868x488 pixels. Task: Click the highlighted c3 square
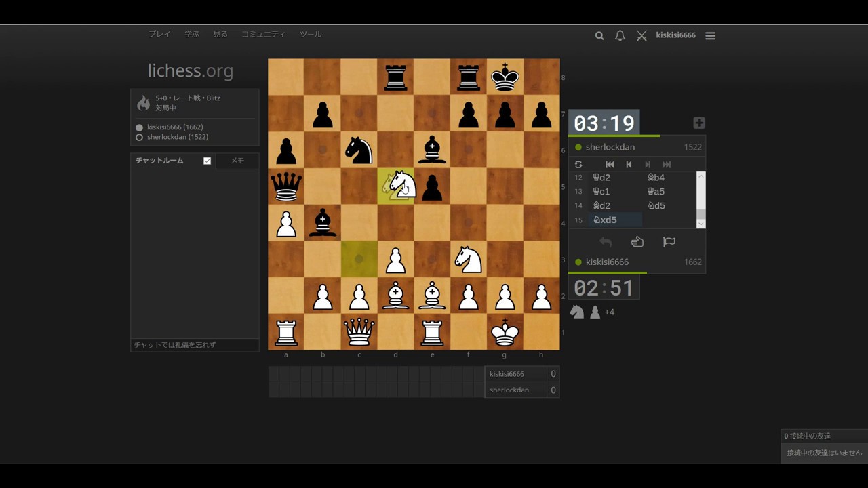[x=359, y=260]
